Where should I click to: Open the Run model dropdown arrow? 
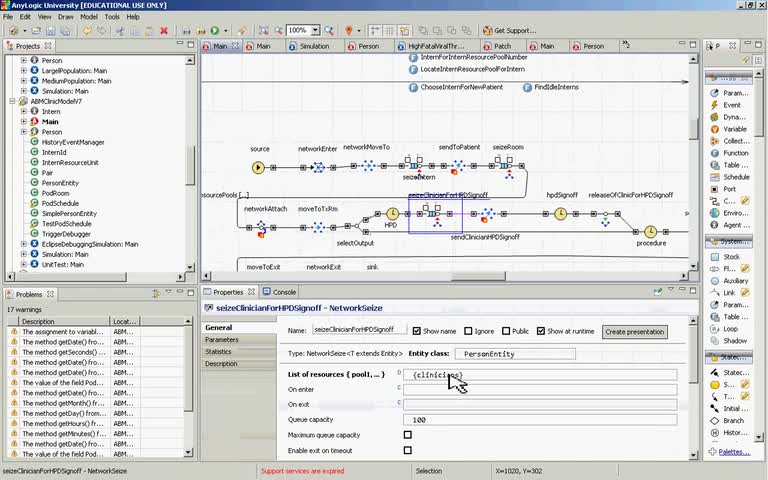[x=226, y=31]
